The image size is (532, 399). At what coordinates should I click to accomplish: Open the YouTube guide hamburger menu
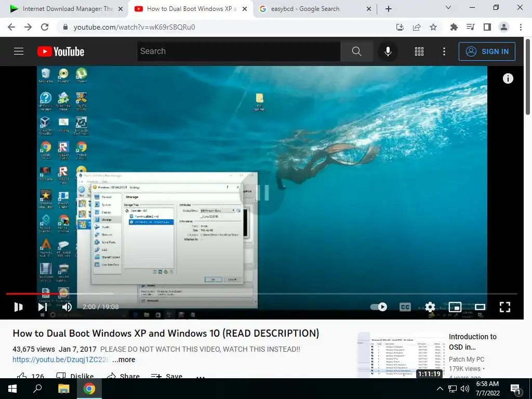click(19, 51)
